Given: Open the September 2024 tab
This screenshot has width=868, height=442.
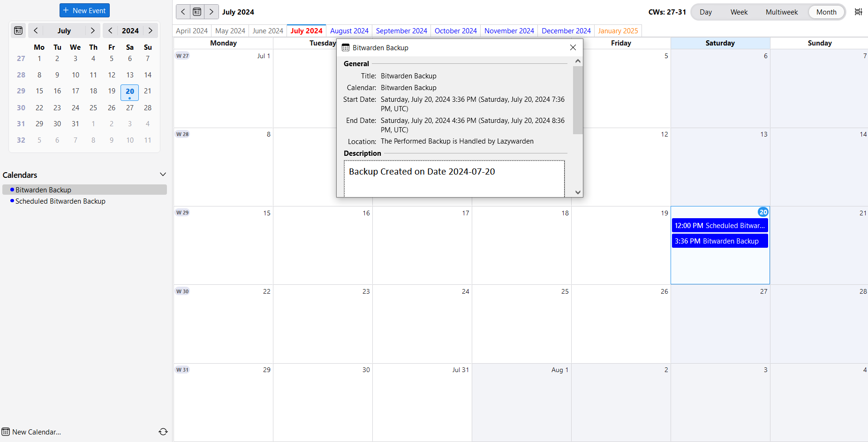Looking at the screenshot, I should [401, 30].
